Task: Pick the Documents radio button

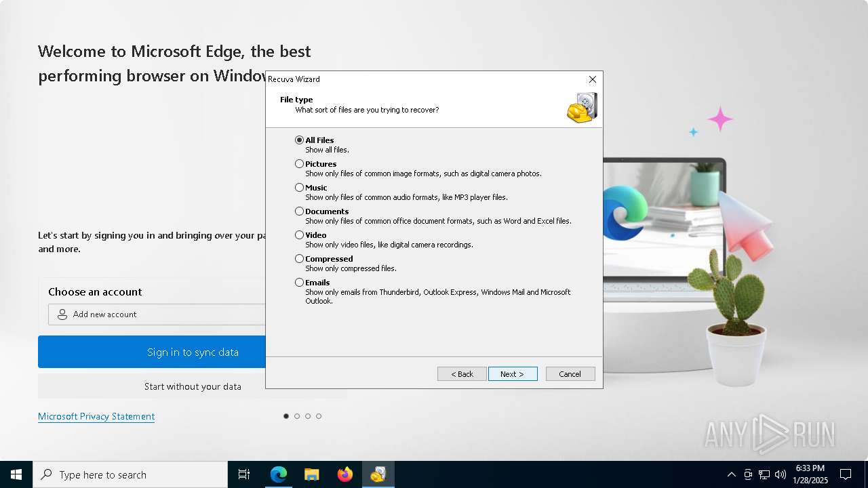Action: [x=299, y=211]
